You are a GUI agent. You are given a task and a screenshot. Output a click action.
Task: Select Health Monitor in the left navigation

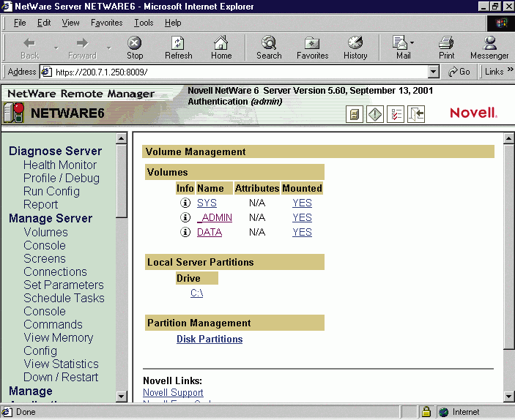59,165
